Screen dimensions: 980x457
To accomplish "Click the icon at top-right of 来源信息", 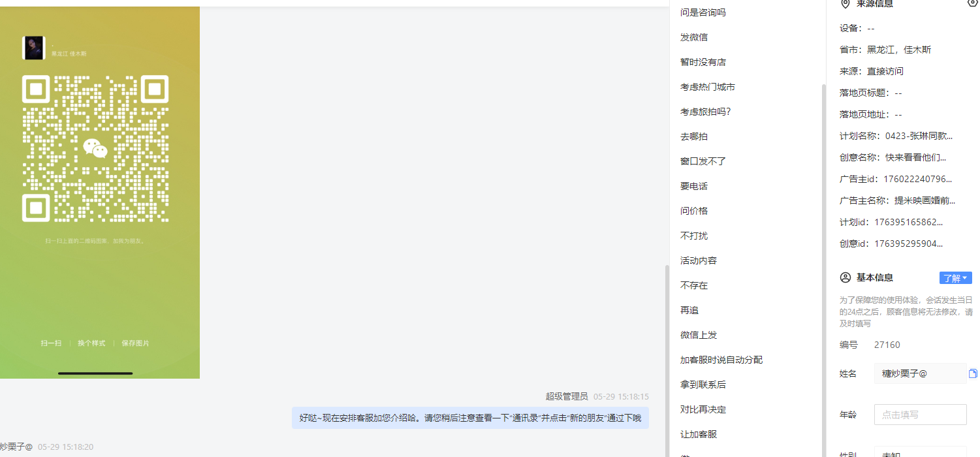I will click(972, 3).
